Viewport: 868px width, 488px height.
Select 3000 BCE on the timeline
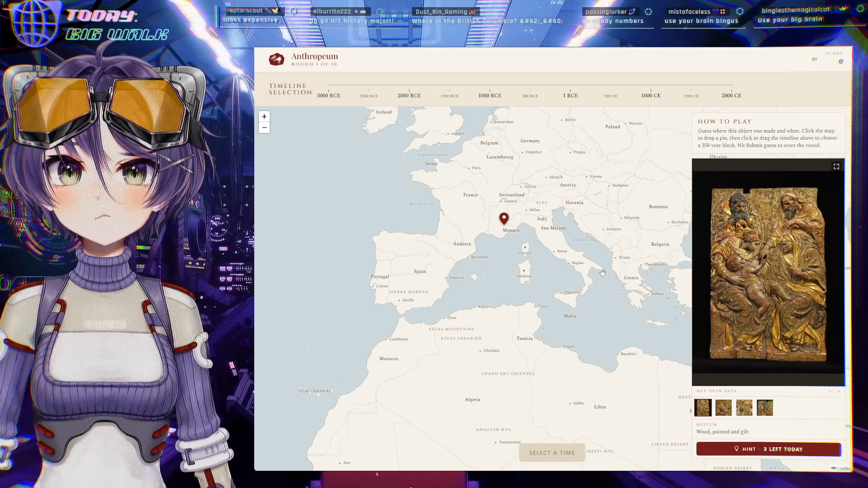pyautogui.click(x=329, y=96)
